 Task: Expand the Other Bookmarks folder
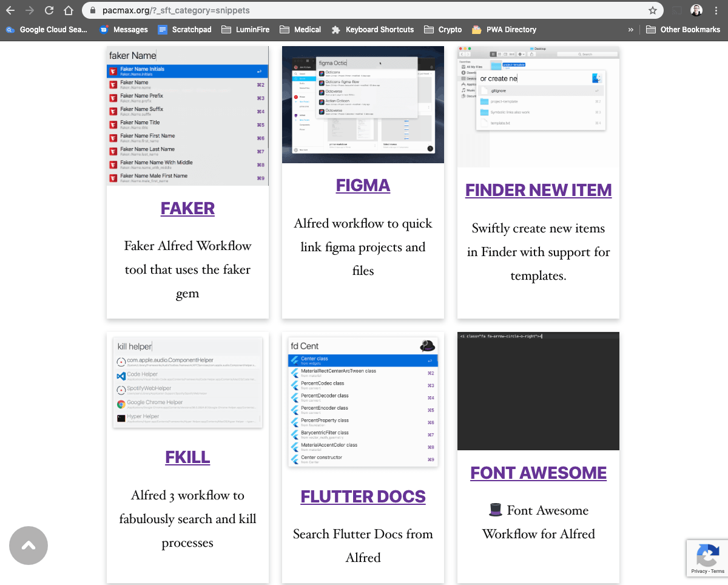(683, 29)
